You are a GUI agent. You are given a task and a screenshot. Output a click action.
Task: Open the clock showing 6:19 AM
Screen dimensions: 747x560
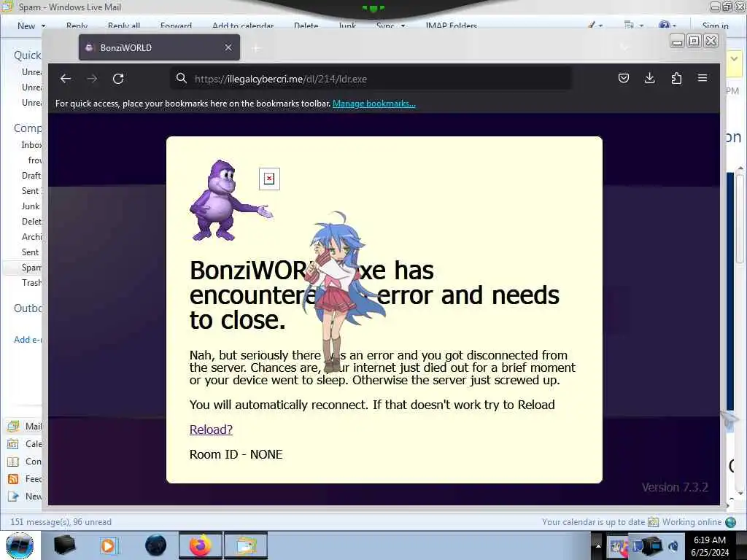(x=710, y=546)
